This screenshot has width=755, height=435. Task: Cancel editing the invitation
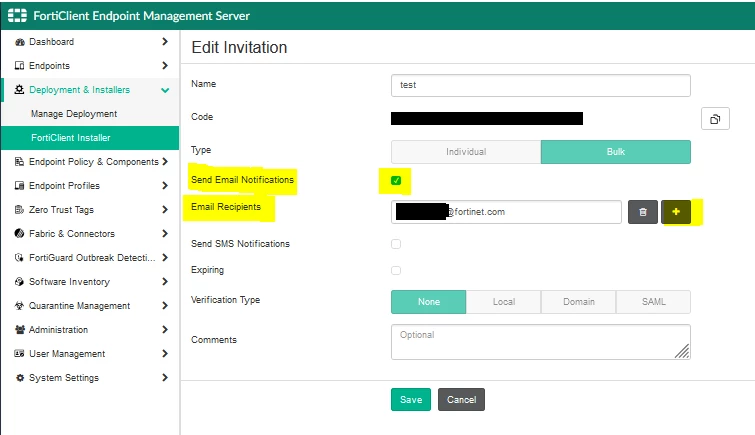461,400
